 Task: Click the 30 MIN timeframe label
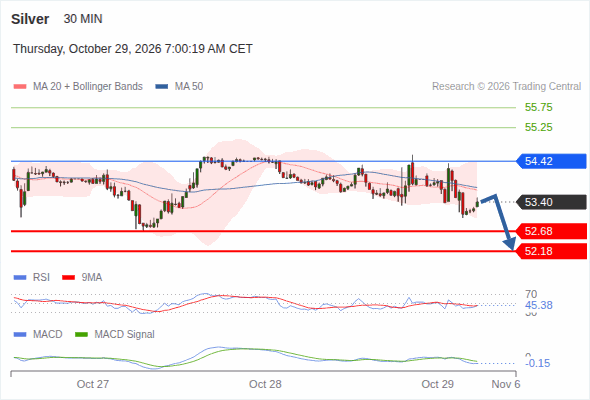click(x=83, y=19)
